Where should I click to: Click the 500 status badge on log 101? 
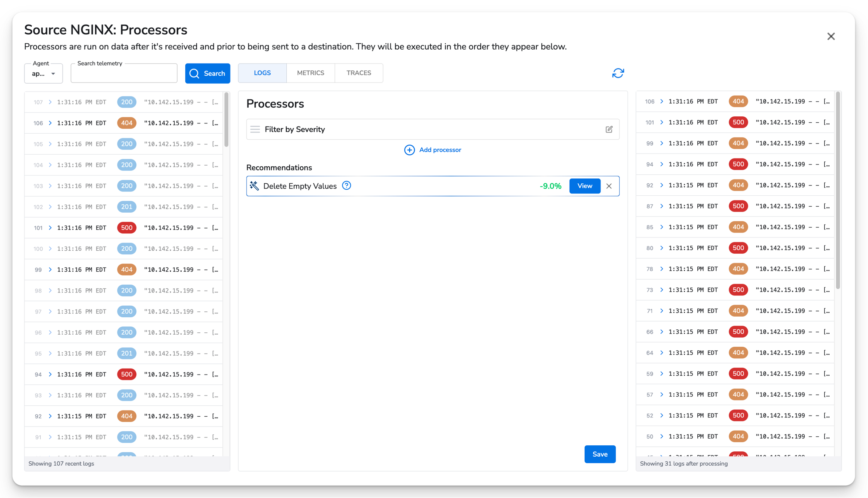point(127,227)
